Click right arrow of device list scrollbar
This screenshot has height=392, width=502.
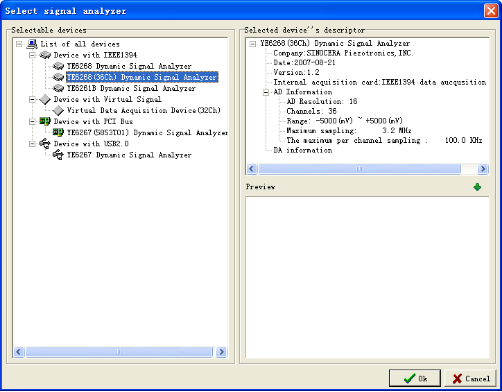pos(221,352)
